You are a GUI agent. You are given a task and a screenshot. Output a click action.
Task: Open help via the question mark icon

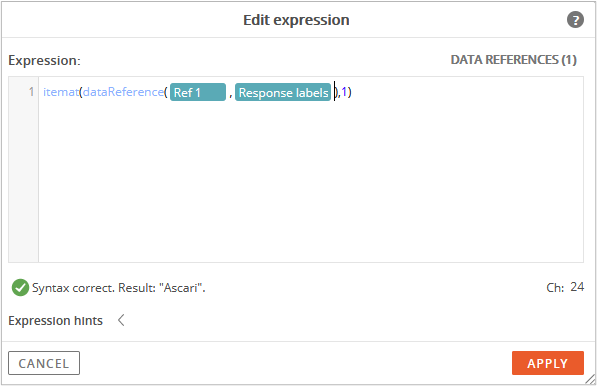click(575, 20)
